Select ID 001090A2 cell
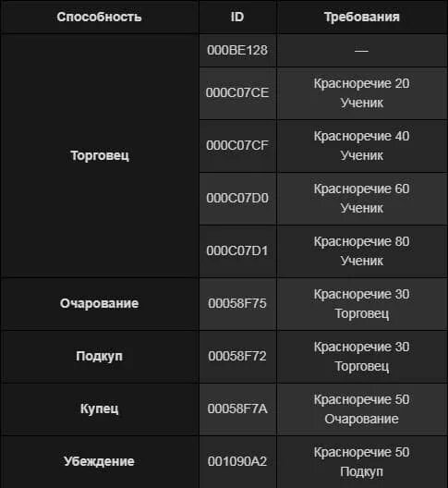 [x=237, y=462]
